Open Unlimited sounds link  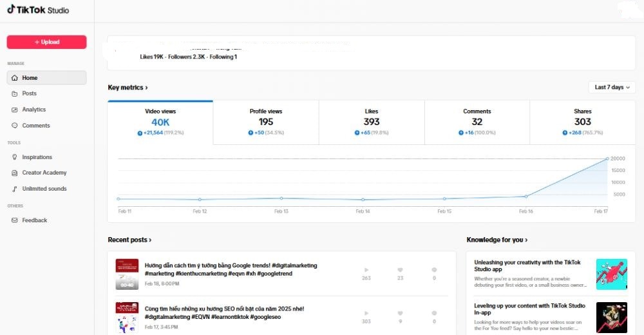tap(44, 189)
